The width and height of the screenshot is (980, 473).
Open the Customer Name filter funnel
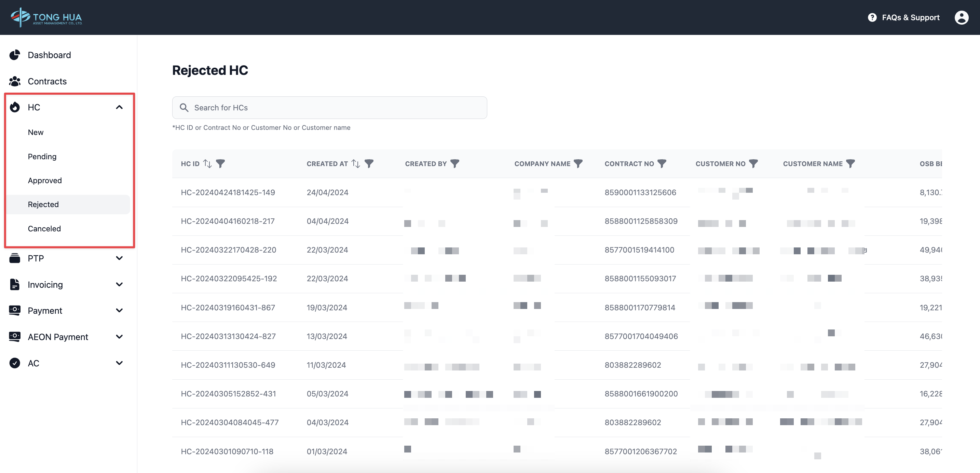click(x=850, y=164)
